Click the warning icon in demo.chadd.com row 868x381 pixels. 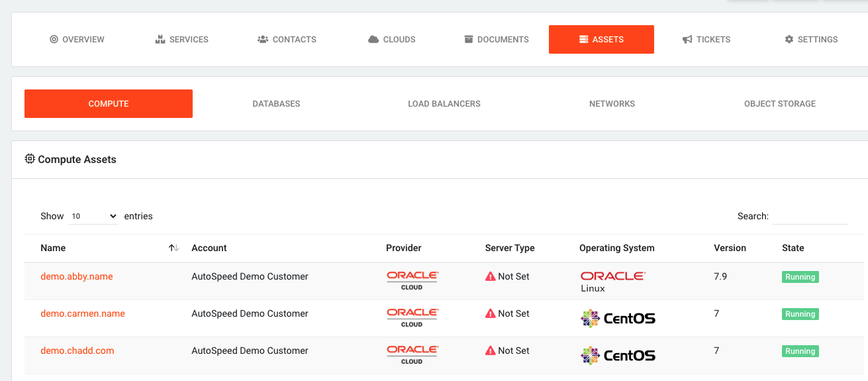click(x=491, y=351)
